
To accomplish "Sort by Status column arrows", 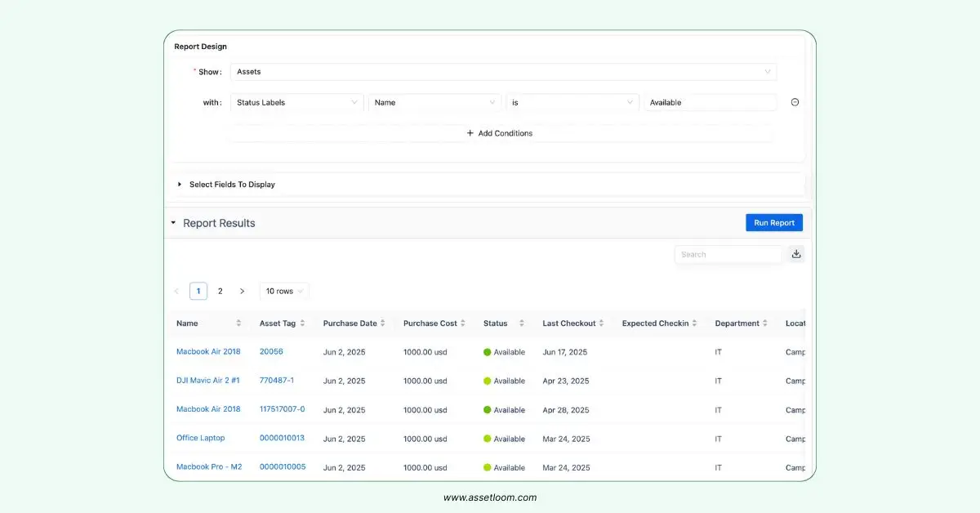I will (523, 323).
